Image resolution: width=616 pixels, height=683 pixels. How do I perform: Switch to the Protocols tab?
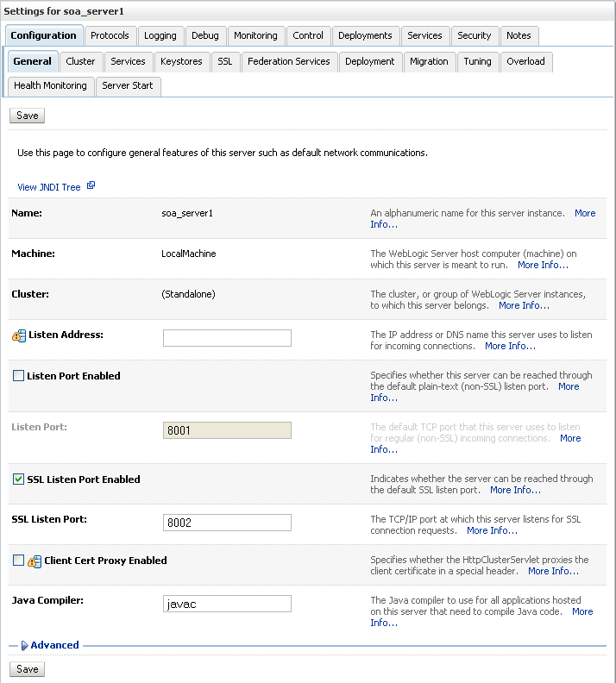click(110, 35)
